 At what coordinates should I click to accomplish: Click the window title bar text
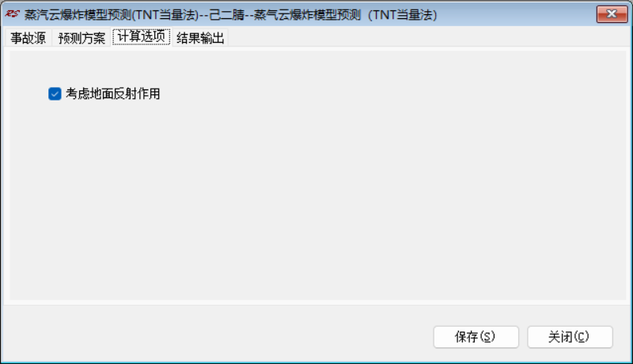pos(230,15)
